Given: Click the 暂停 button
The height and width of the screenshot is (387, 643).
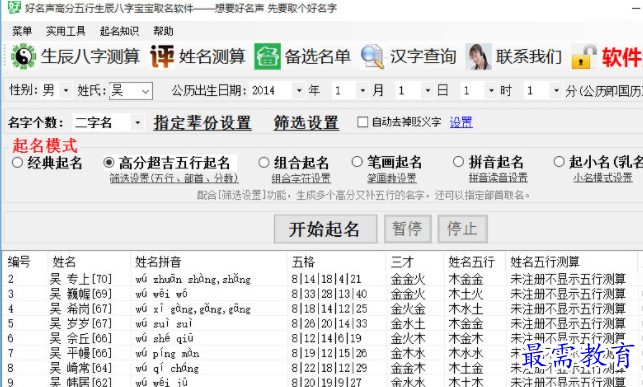Looking at the screenshot, I should tap(408, 229).
